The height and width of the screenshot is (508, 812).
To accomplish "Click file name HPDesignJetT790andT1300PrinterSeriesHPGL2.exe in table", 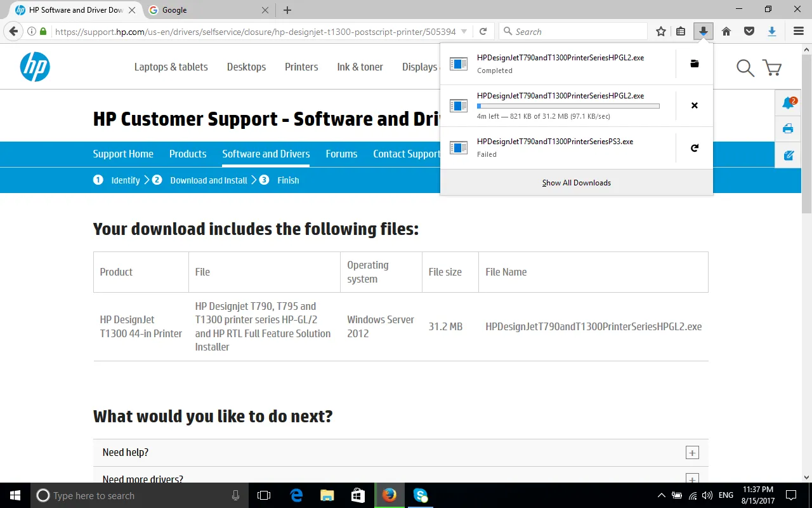I will coord(594,326).
